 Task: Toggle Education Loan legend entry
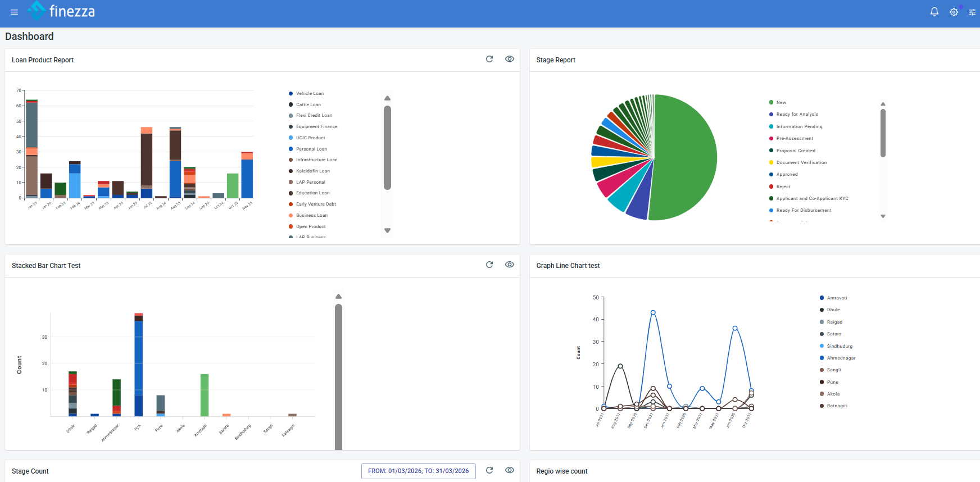click(309, 193)
